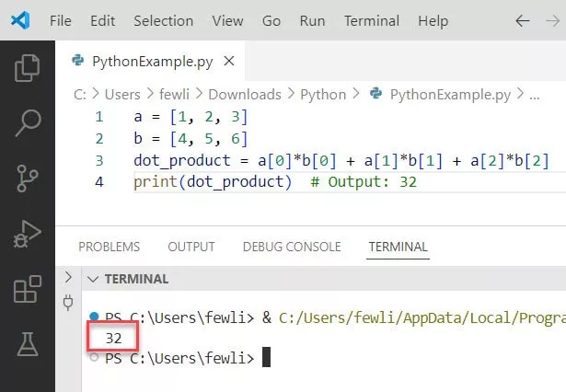Open the Search view icon
Image resolution: width=566 pixels, height=392 pixels.
coord(28,120)
